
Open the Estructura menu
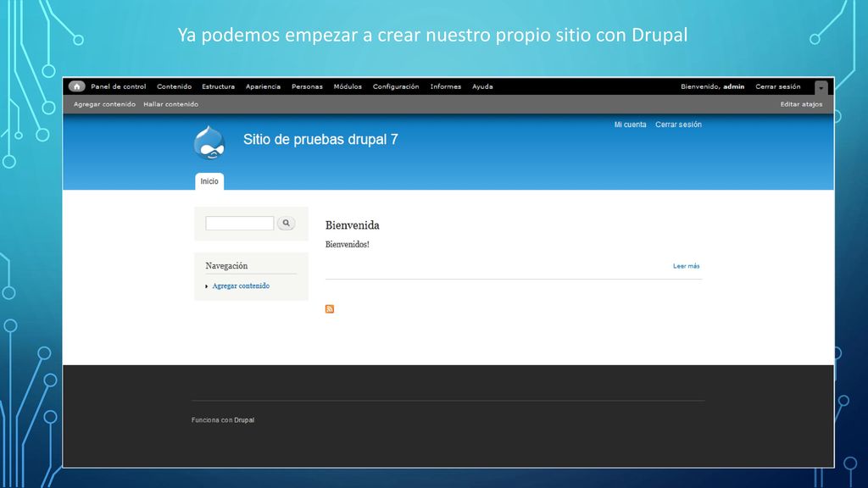[x=218, y=87]
